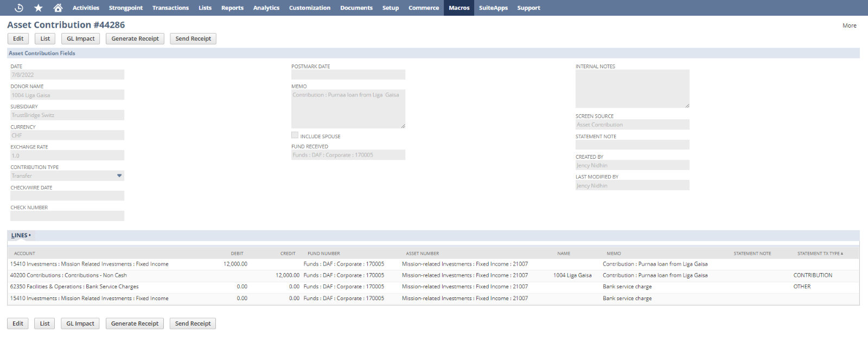Click the bottom List button

click(44, 323)
